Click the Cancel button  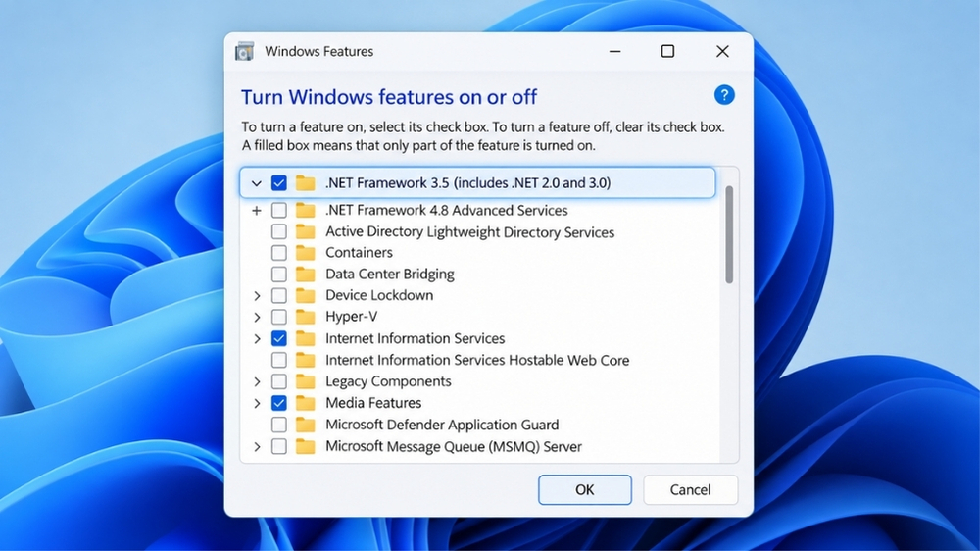690,489
